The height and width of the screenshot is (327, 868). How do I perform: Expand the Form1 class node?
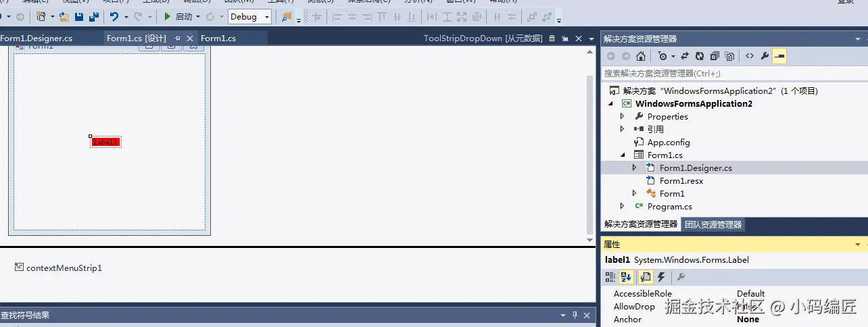[x=635, y=193]
